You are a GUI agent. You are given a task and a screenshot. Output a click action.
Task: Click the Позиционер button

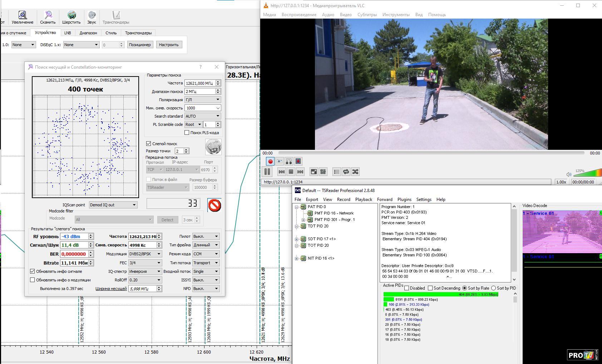click(140, 45)
